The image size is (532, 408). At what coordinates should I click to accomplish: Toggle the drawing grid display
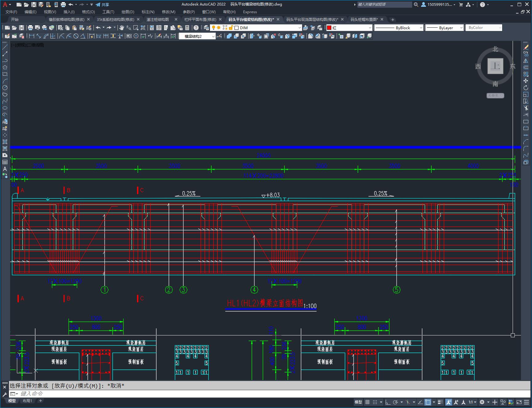pyautogui.click(x=367, y=402)
